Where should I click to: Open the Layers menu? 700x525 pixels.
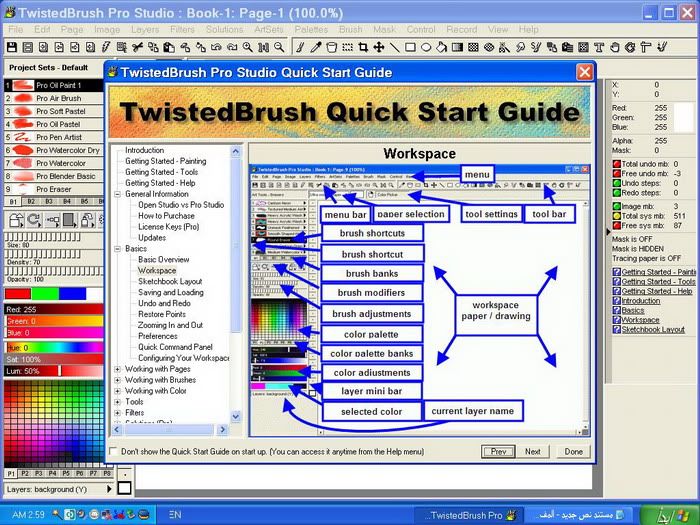coord(145,29)
